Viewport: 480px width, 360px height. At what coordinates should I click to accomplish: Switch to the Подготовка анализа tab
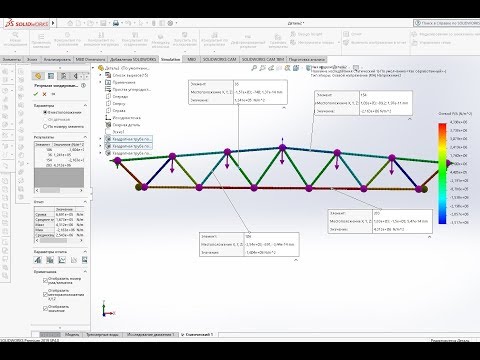[306, 59]
